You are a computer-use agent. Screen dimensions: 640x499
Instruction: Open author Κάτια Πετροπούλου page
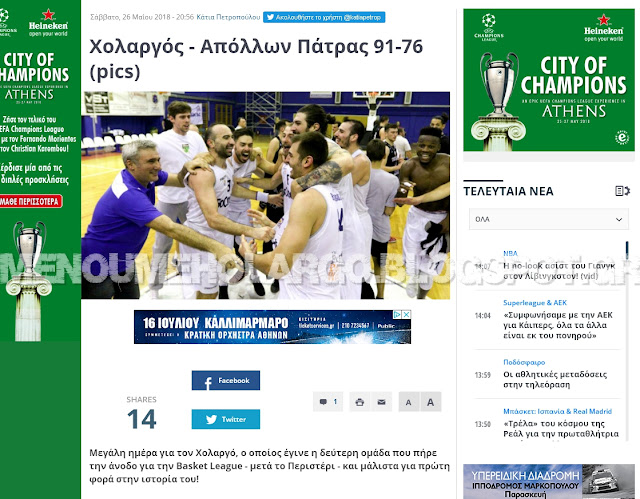point(228,17)
